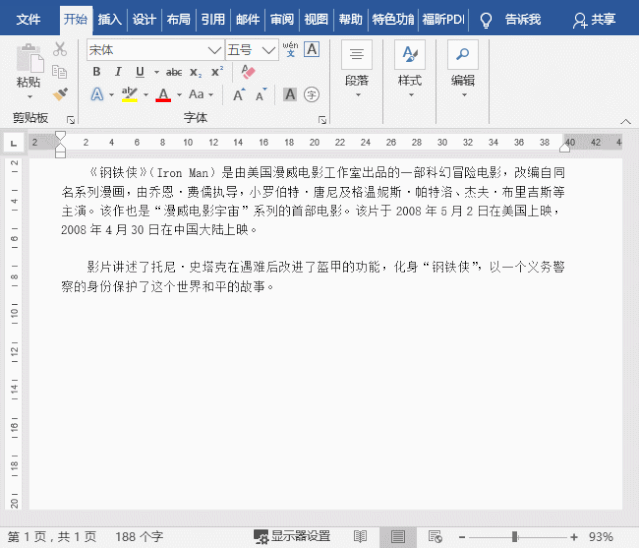The image size is (639, 548).
Task: Click the 93% zoom level
Action: 601,537
